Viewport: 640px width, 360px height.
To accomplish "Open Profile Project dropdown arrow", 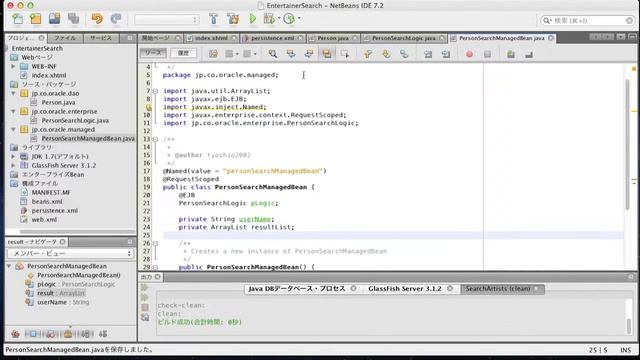I will (x=299, y=18).
